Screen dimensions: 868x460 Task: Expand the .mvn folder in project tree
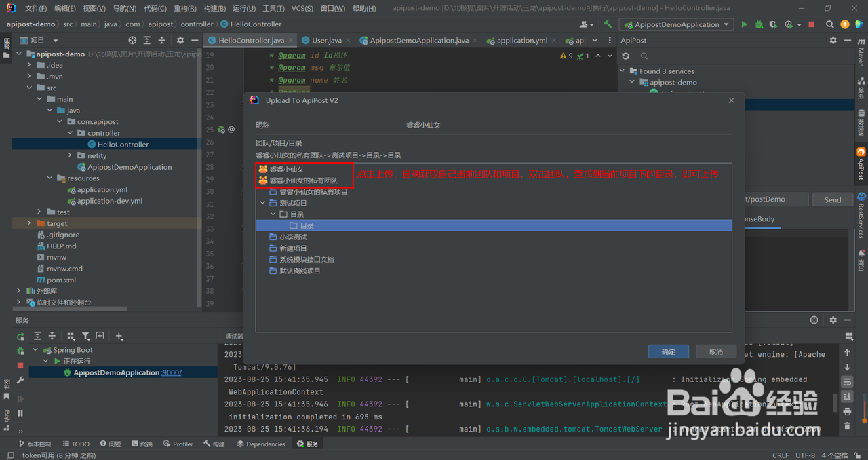(x=29, y=77)
